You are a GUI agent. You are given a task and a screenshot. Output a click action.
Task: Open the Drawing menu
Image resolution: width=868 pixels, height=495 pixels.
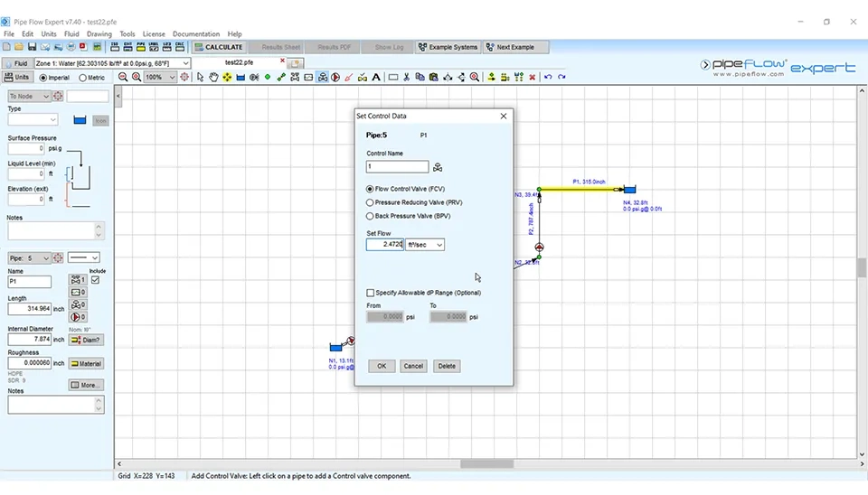tap(99, 34)
